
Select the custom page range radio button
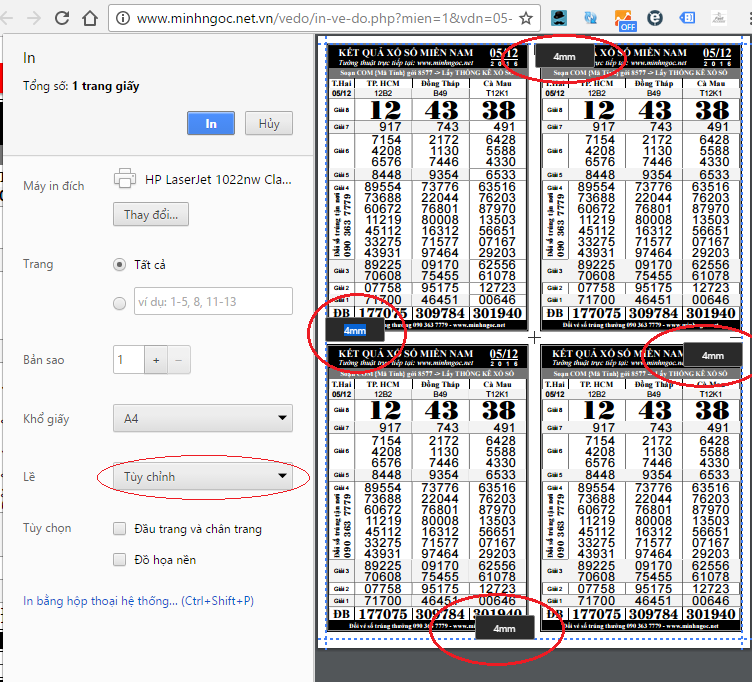pos(120,302)
